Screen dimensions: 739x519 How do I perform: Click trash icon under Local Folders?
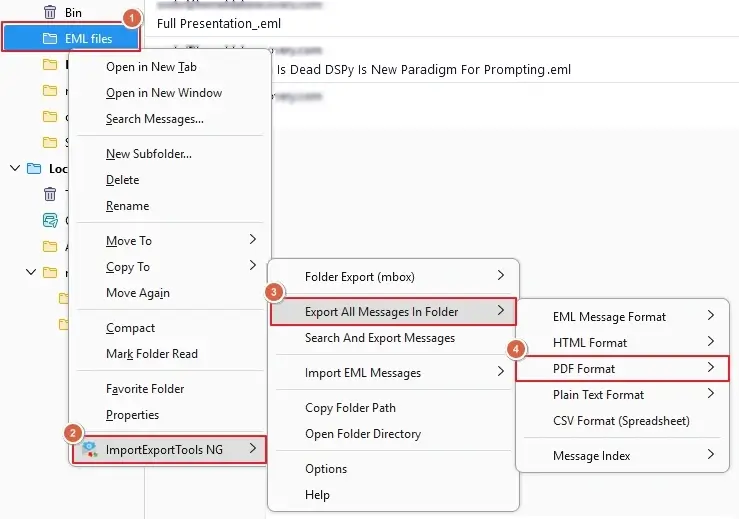tap(49, 194)
